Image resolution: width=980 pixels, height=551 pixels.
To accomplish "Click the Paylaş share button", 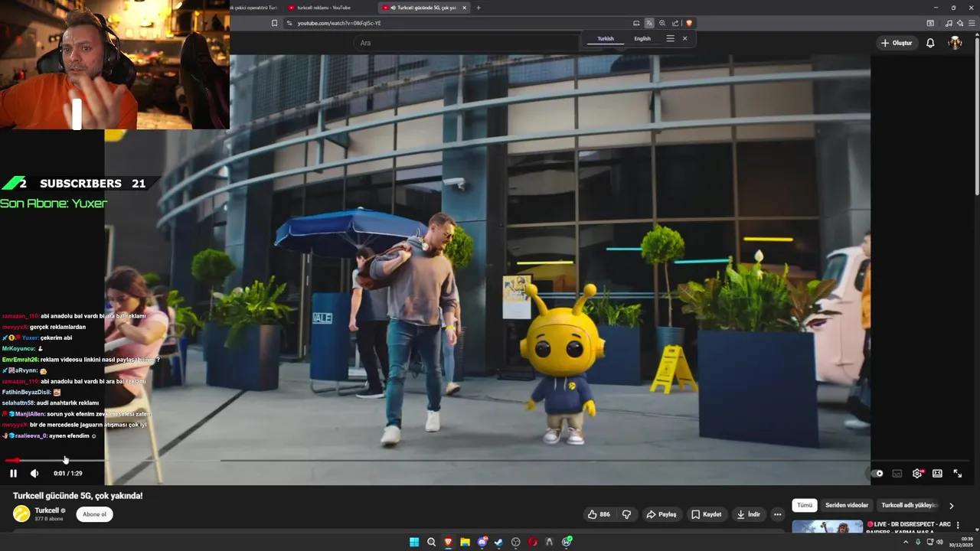I will click(661, 514).
